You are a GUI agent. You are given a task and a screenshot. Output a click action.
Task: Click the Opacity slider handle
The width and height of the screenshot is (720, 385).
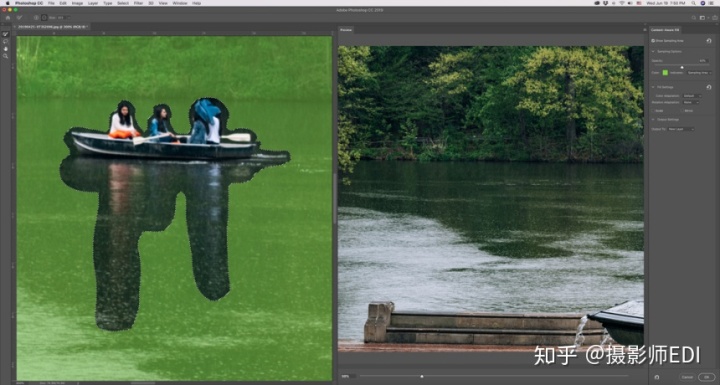tap(682, 67)
